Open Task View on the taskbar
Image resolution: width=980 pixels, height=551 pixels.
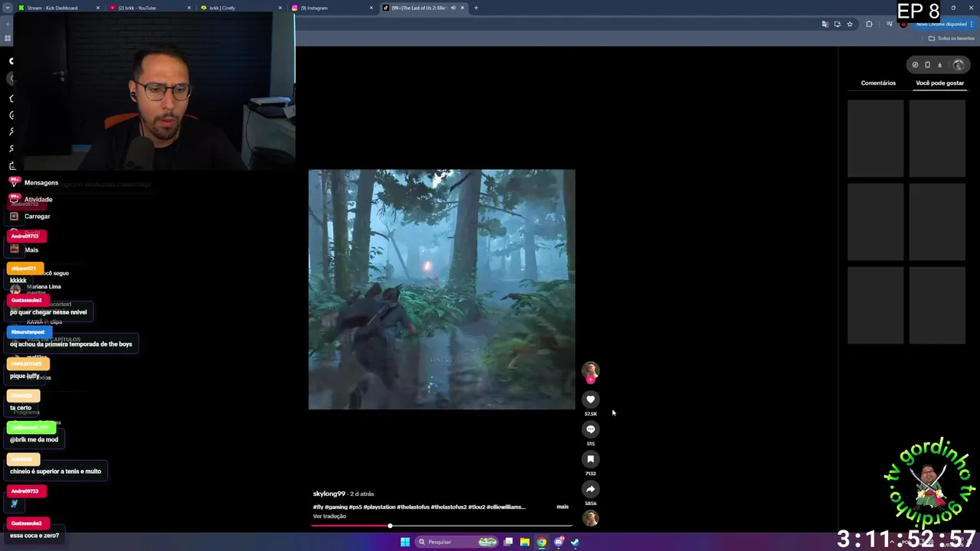508,542
